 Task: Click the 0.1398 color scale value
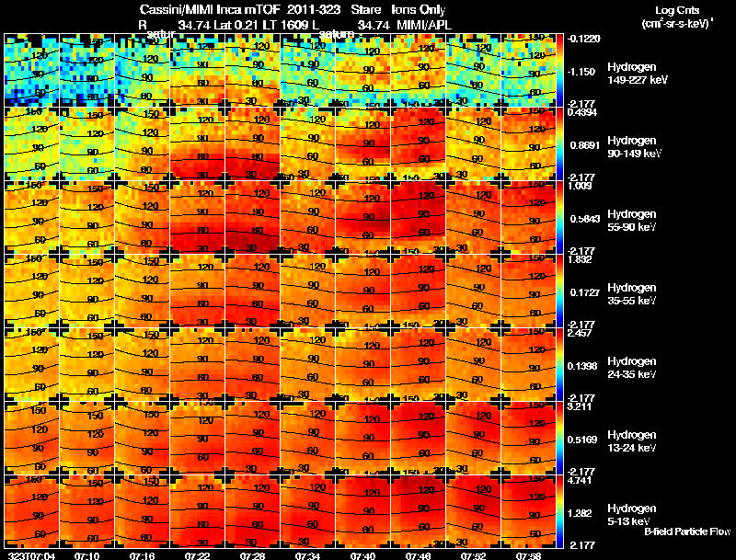click(x=582, y=366)
